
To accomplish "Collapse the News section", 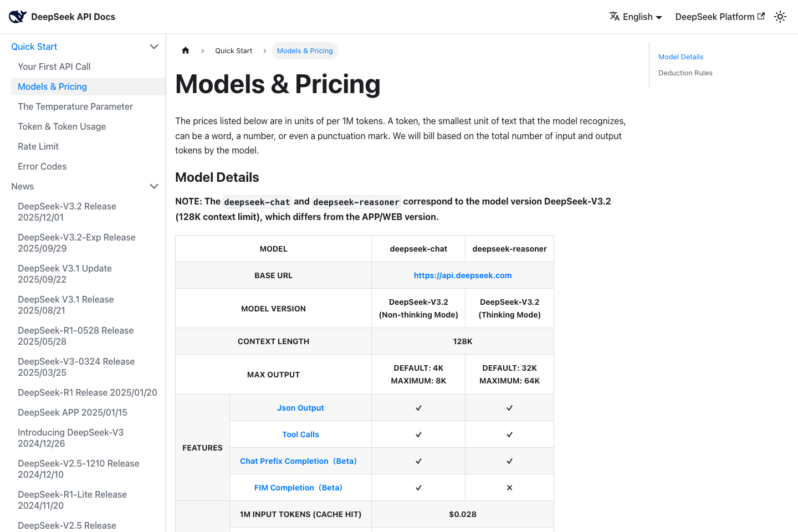I will point(154,186).
